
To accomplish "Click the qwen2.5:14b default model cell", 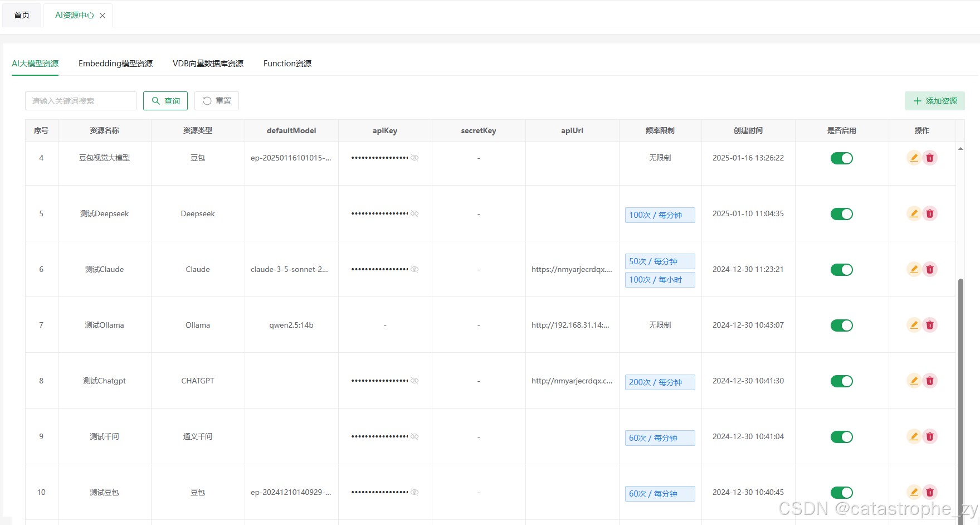I will click(x=291, y=325).
